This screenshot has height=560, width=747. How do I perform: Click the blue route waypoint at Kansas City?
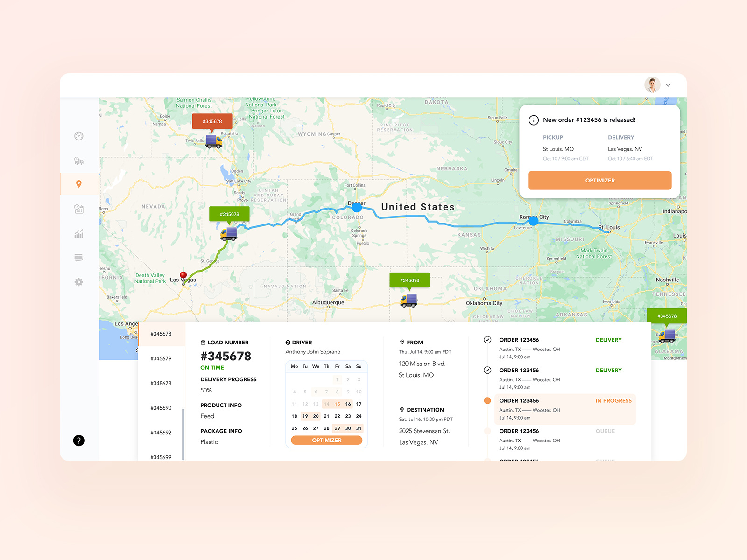pyautogui.click(x=533, y=221)
